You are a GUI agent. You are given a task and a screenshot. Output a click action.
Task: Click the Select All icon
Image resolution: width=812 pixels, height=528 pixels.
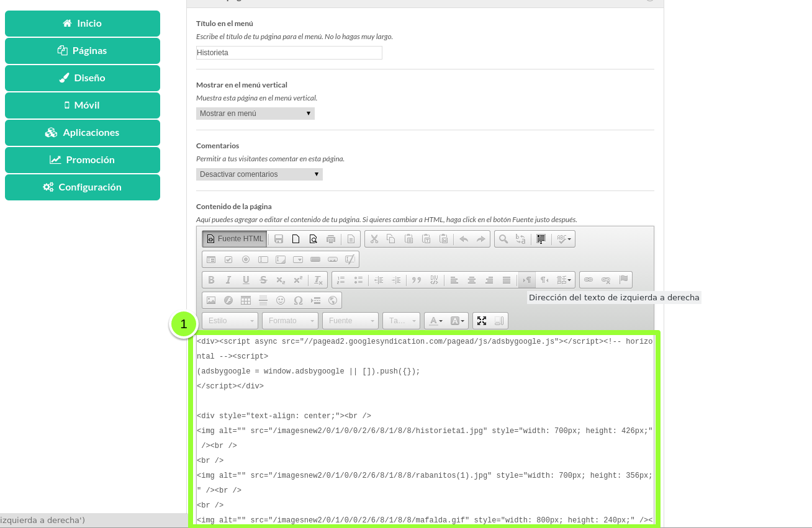(541, 239)
